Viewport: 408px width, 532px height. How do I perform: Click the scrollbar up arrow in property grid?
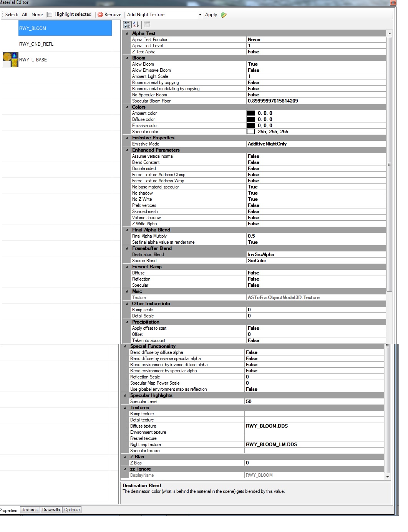389,33
